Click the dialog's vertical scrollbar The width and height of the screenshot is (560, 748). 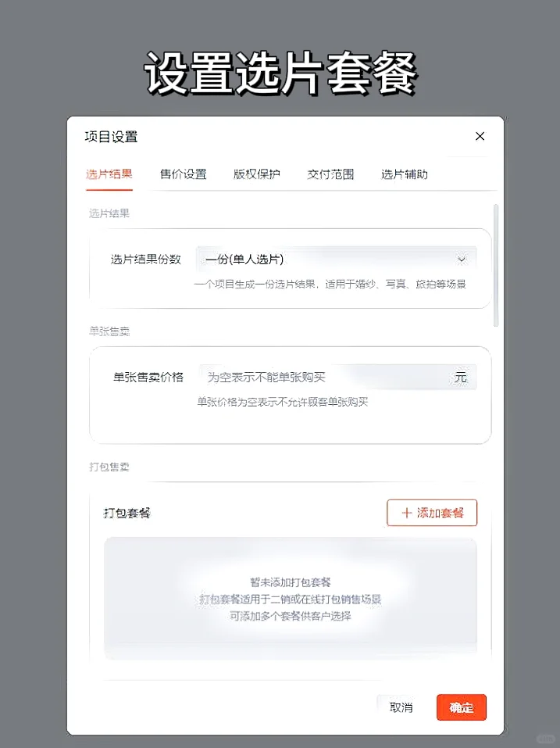coord(496,266)
